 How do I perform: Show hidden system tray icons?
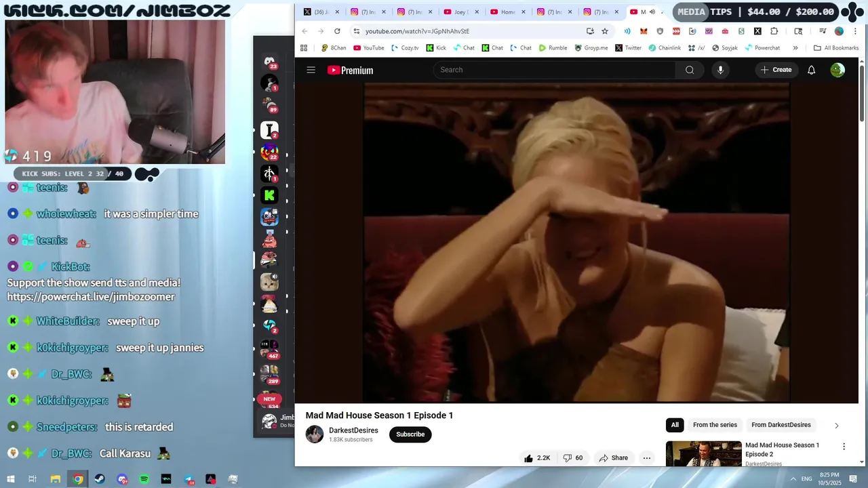[x=793, y=479]
